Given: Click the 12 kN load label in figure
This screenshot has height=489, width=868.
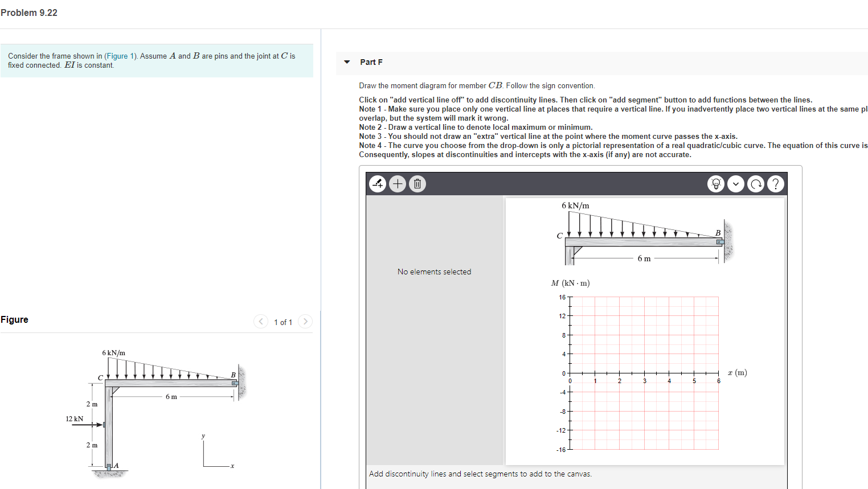Looking at the screenshot, I should tap(74, 419).
